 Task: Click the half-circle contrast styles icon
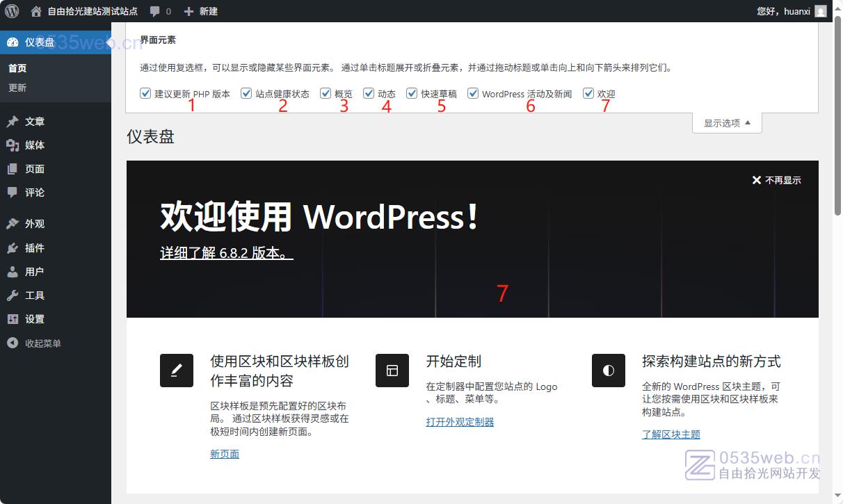609,371
